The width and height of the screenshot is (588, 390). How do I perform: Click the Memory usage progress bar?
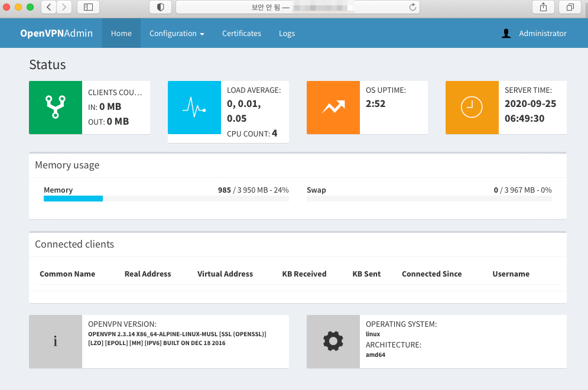pos(166,199)
